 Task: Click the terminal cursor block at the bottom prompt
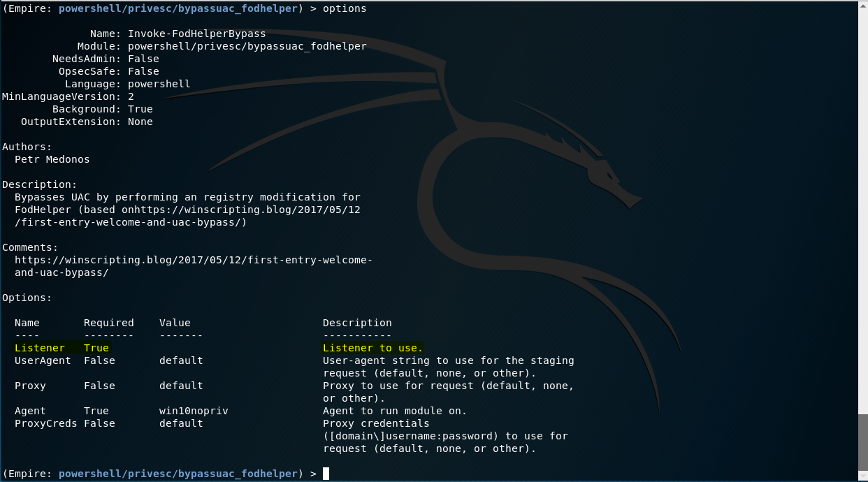326,474
